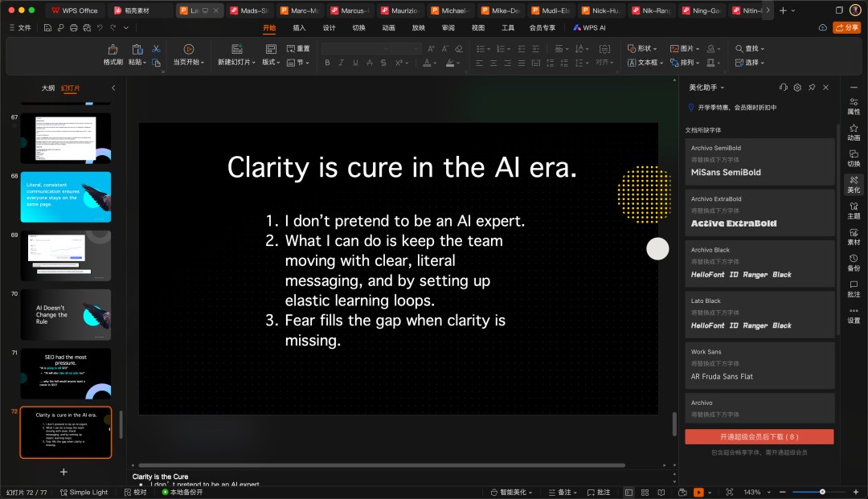This screenshot has width=868, height=499.
Task: Toggle Bold formatting
Action: click(327, 63)
